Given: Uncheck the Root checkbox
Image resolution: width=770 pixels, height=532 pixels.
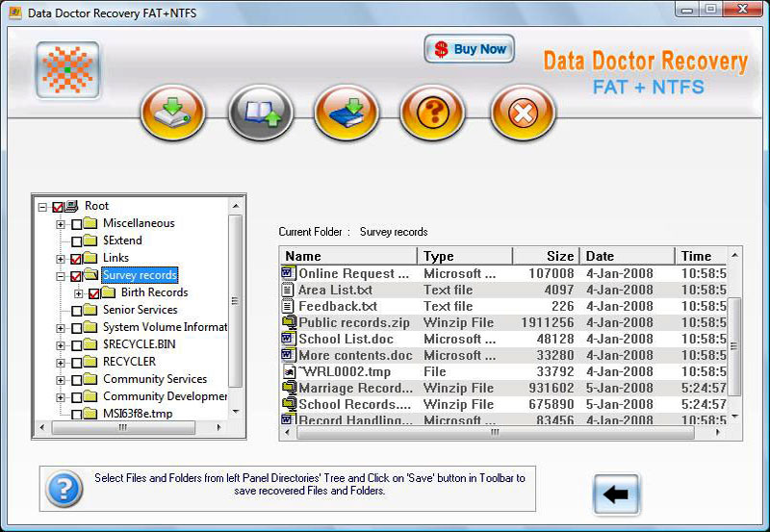Looking at the screenshot, I should 58,207.
